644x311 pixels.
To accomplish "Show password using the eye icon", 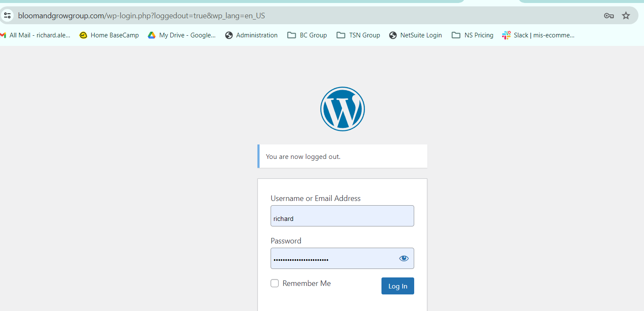I will pos(404,258).
